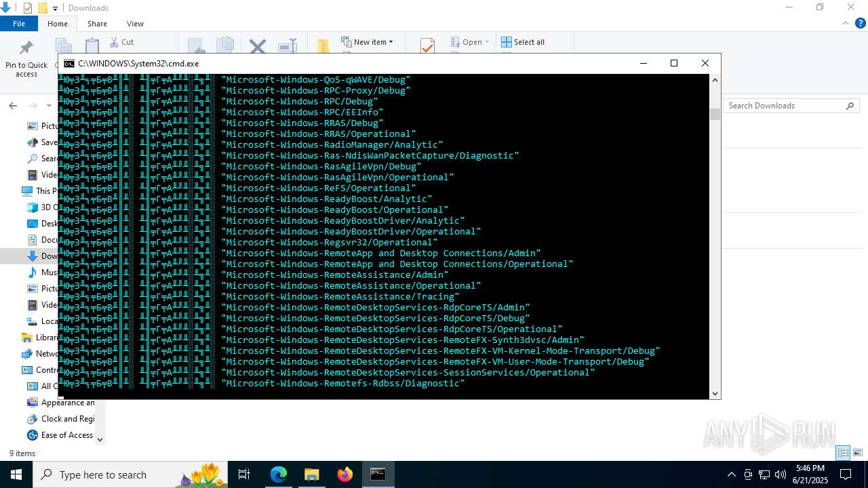Click the New folder quick access toolbar icon
This screenshot has height=488, width=868.
tap(43, 8)
